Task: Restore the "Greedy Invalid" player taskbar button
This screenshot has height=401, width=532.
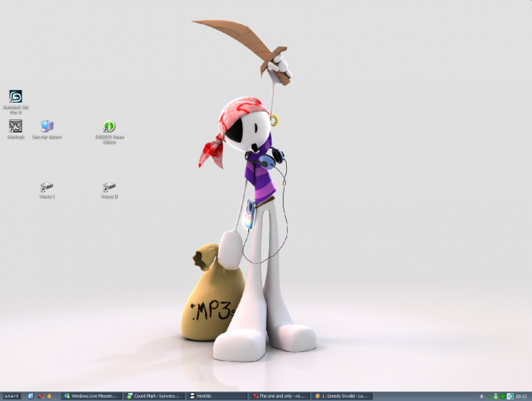Action: coord(342,396)
